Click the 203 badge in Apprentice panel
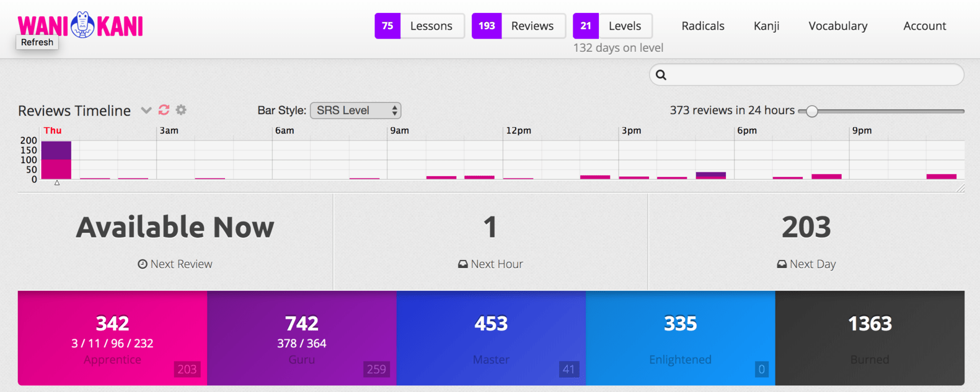980x392 pixels. pos(187,370)
